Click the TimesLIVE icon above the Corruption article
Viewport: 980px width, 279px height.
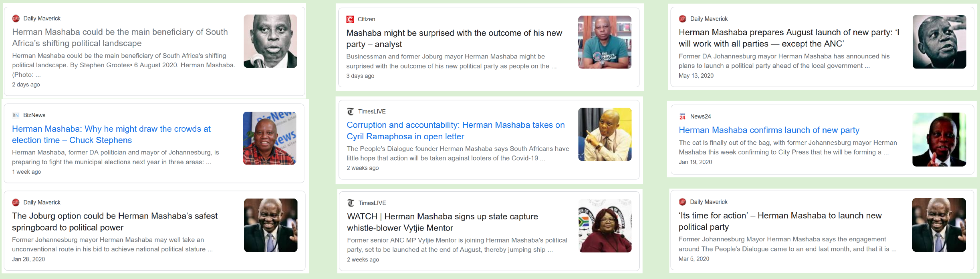tap(351, 112)
